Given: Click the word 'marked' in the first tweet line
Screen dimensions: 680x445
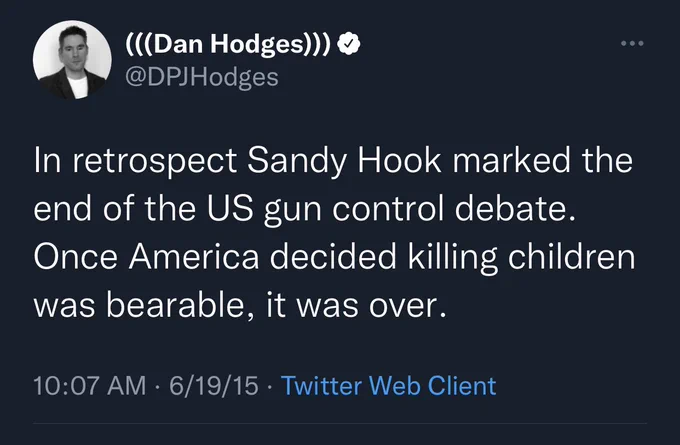Looking at the screenshot, I should tap(511, 160).
